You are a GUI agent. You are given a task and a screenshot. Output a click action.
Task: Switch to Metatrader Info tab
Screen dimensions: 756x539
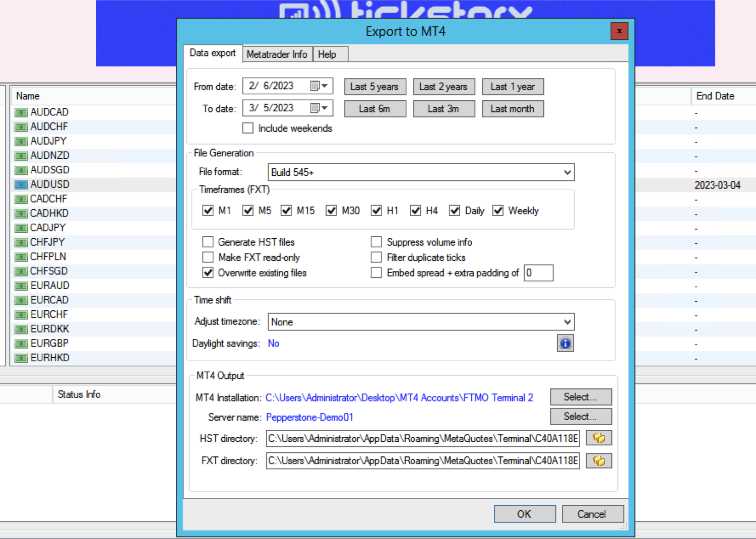[x=277, y=54]
